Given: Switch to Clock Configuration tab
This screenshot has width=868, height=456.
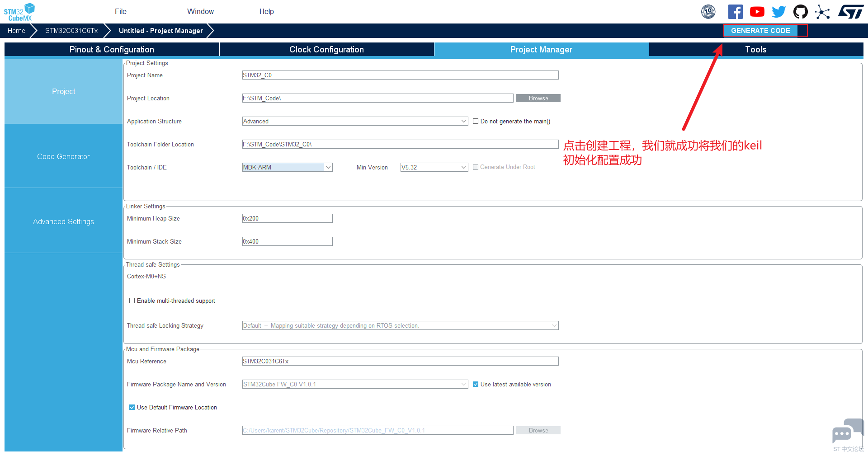Looking at the screenshot, I should tap(327, 49).
